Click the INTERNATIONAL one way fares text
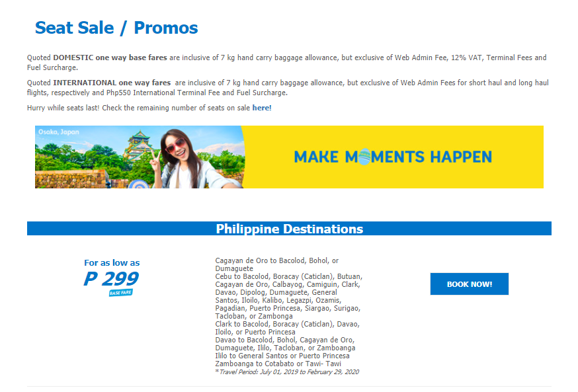578x392 pixels. pos(112,83)
